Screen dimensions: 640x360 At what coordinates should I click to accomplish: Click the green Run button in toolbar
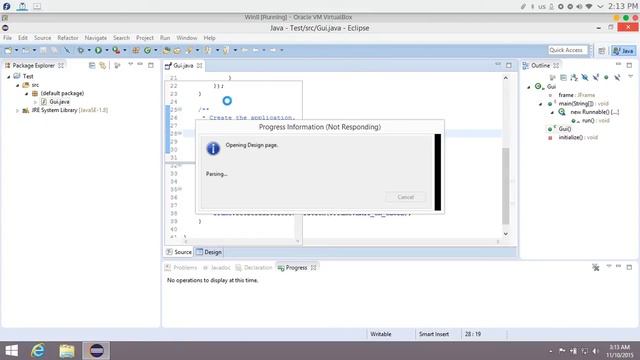tap(98, 50)
